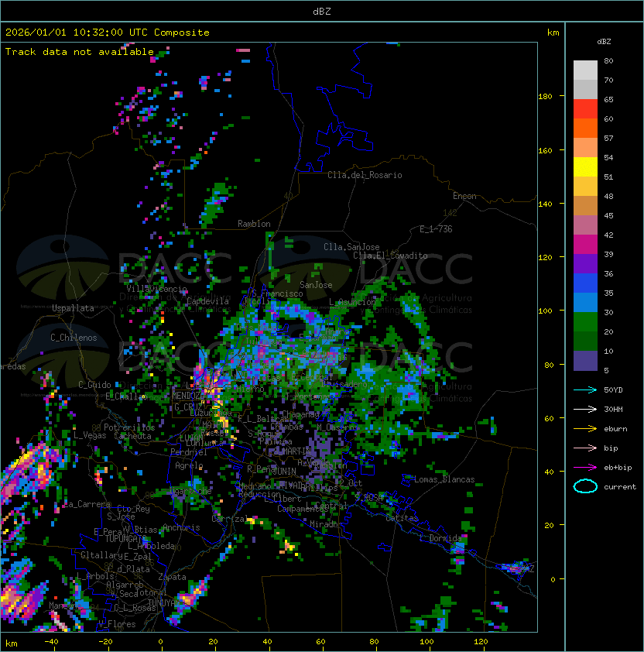Click the yellow eburn arrow icon

(585, 429)
